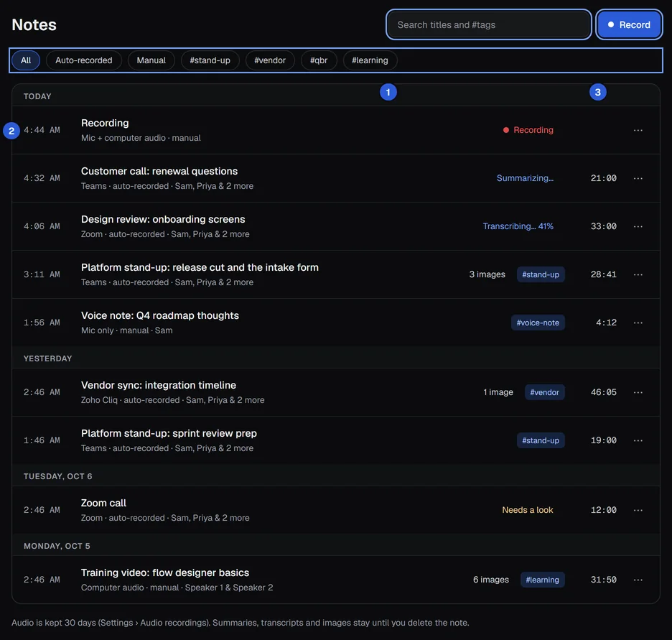The width and height of the screenshot is (672, 640).
Task: Click the 3 images label
Action: (x=487, y=274)
